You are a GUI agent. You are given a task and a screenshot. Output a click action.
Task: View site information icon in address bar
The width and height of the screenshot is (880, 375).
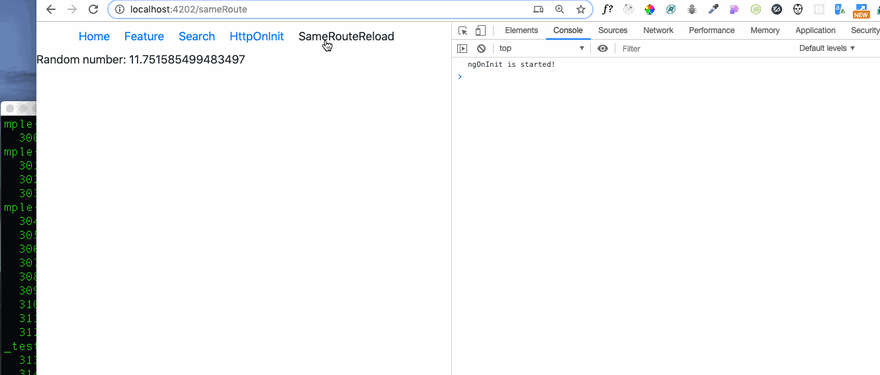tap(119, 10)
